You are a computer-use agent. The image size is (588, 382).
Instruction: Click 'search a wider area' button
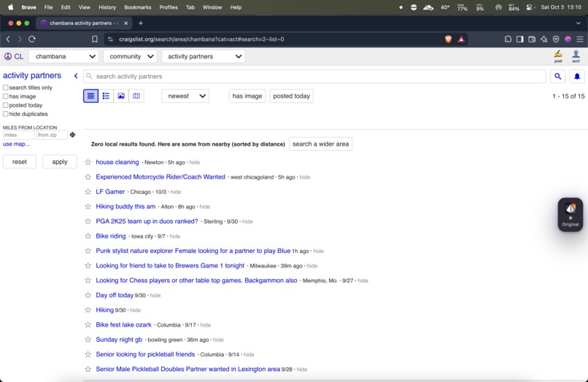pyautogui.click(x=320, y=144)
